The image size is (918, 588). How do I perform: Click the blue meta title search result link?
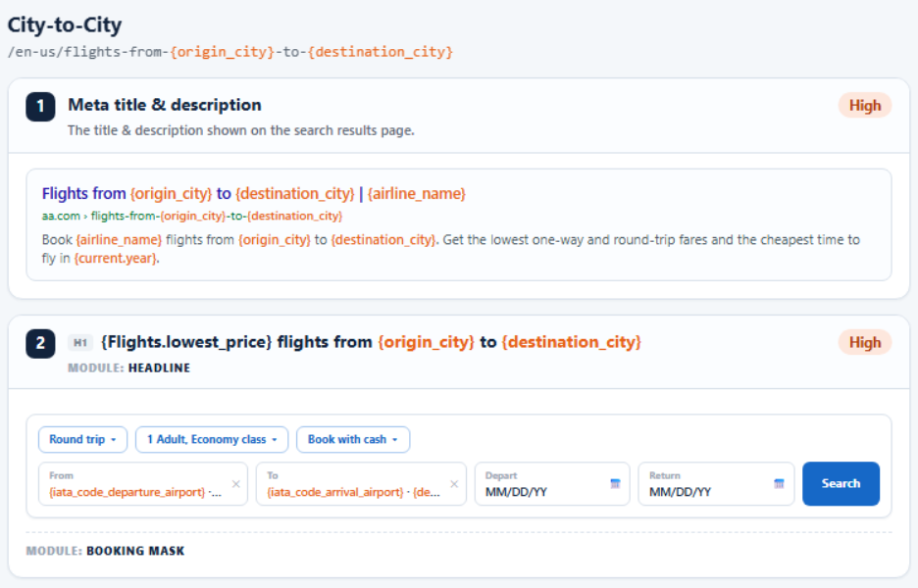253,194
